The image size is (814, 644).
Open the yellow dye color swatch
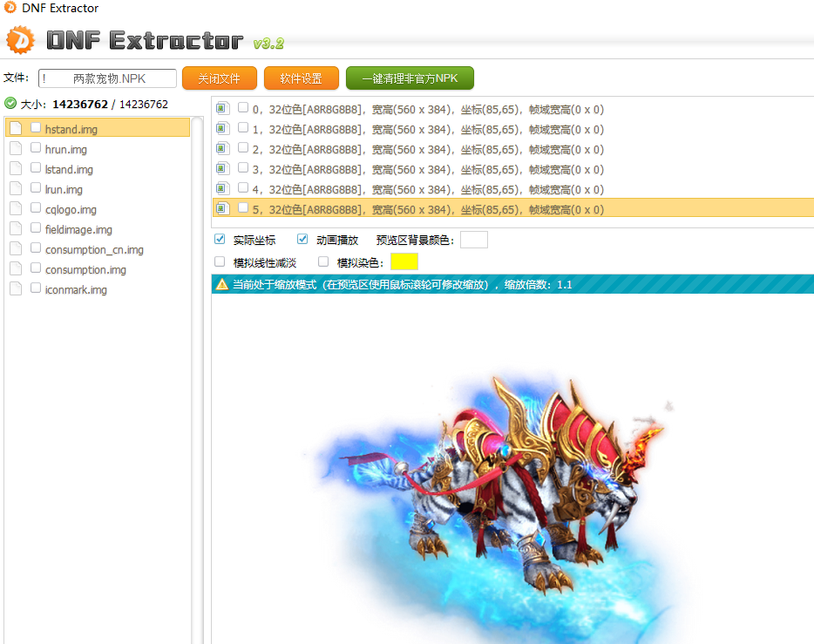point(404,261)
